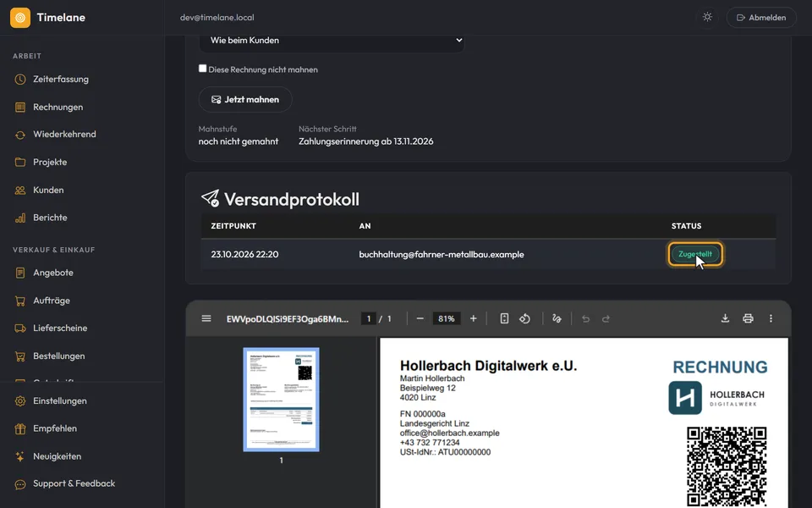Click the STATUS column header
The height and width of the screenshot is (508, 812).
point(686,226)
